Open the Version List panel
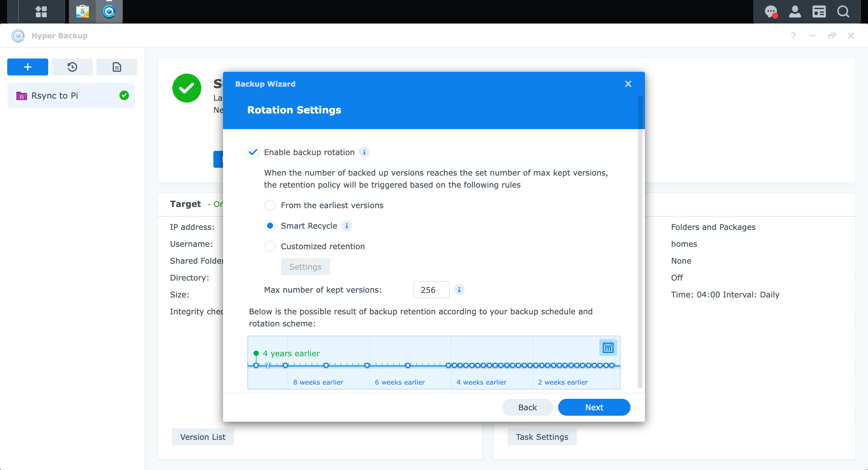Viewport: 868px width, 470px height. click(x=203, y=437)
